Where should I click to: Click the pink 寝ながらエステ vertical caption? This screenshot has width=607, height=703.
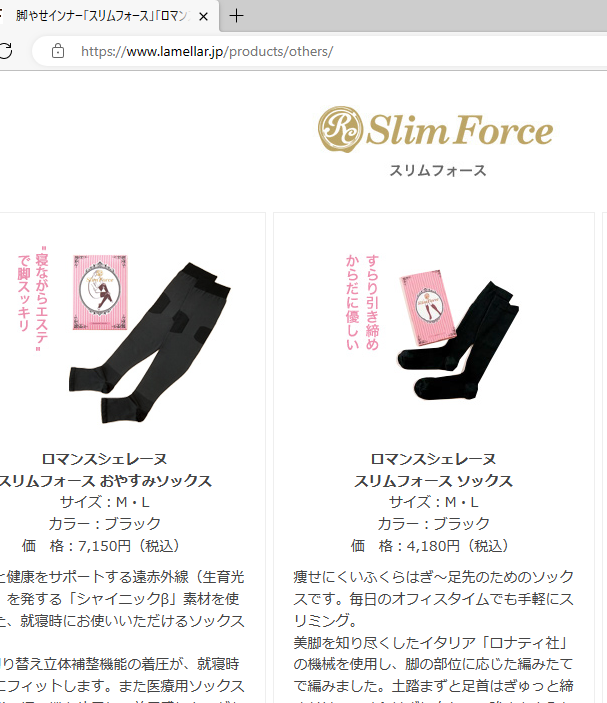point(32,299)
